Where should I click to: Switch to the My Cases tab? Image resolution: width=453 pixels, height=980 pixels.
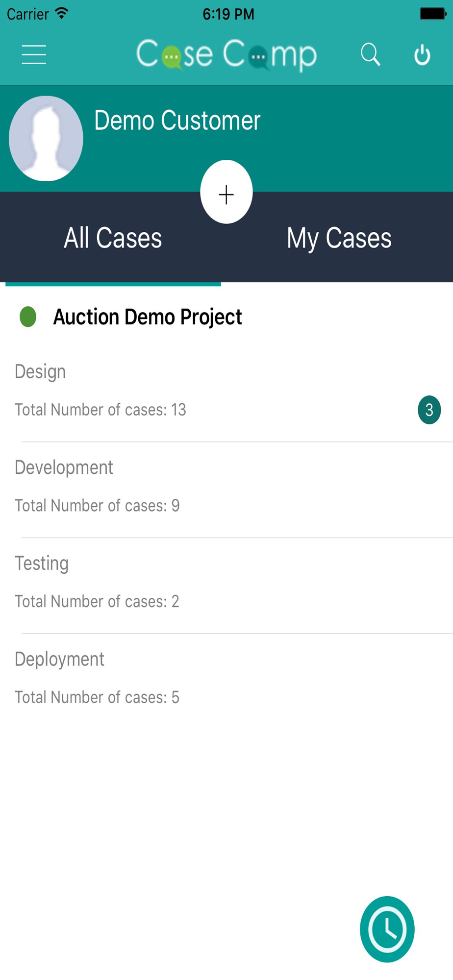[x=339, y=238]
